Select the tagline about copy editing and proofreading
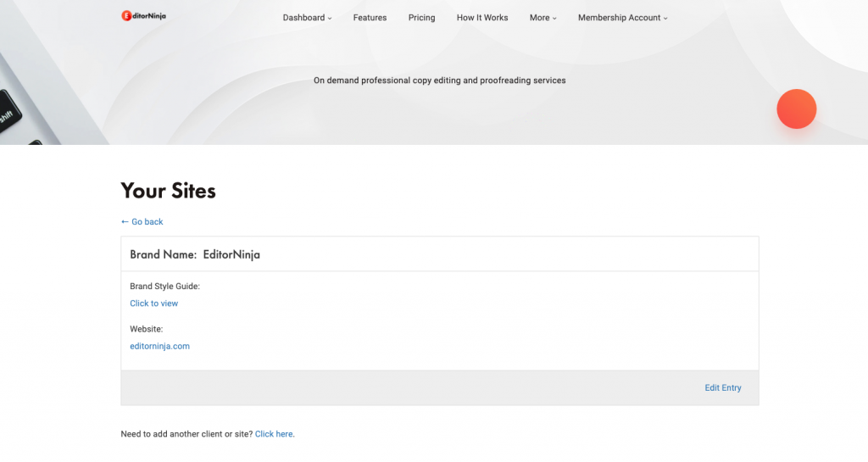This screenshot has width=868, height=462. tap(440, 81)
